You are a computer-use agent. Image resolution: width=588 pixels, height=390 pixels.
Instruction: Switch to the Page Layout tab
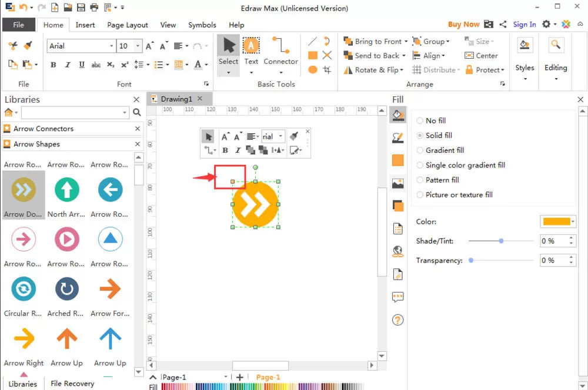128,25
